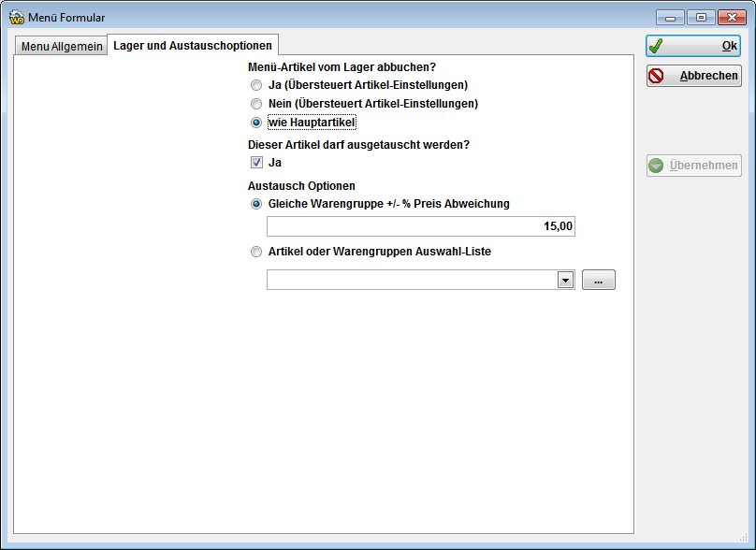Select the Lager und Austauschoptionen tab
Viewport: 756px width, 550px height.
[x=193, y=45]
